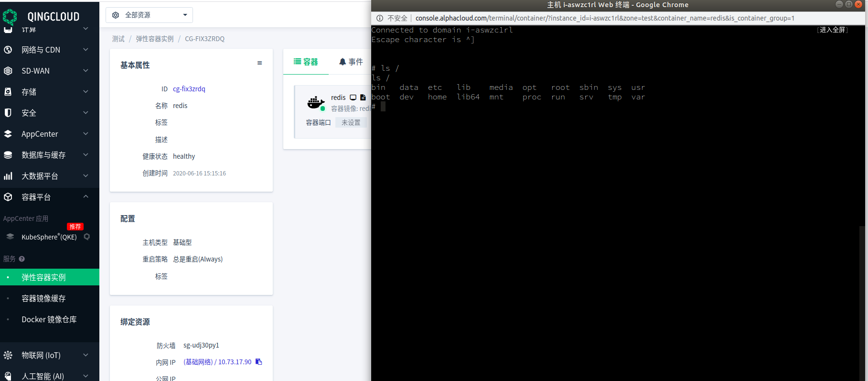Click the 大数据平台 bar chart icon
The image size is (868, 381).
pos(8,176)
